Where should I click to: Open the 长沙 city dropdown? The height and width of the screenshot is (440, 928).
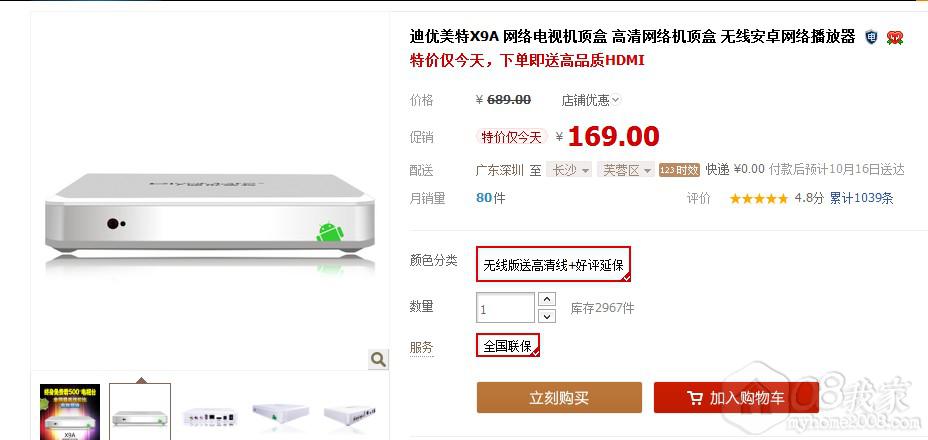pyautogui.click(x=569, y=171)
